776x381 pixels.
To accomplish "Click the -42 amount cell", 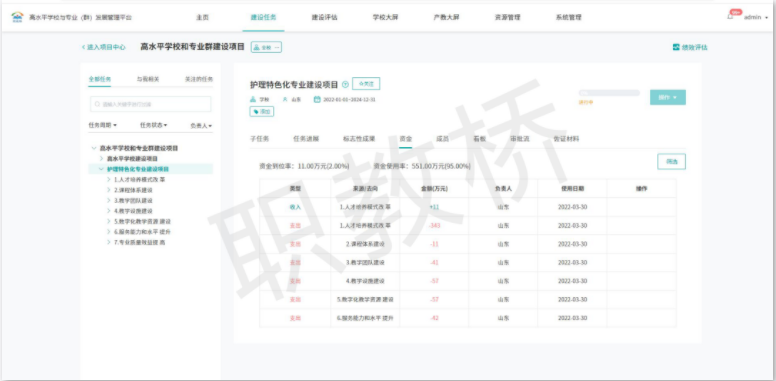I will 434,318.
